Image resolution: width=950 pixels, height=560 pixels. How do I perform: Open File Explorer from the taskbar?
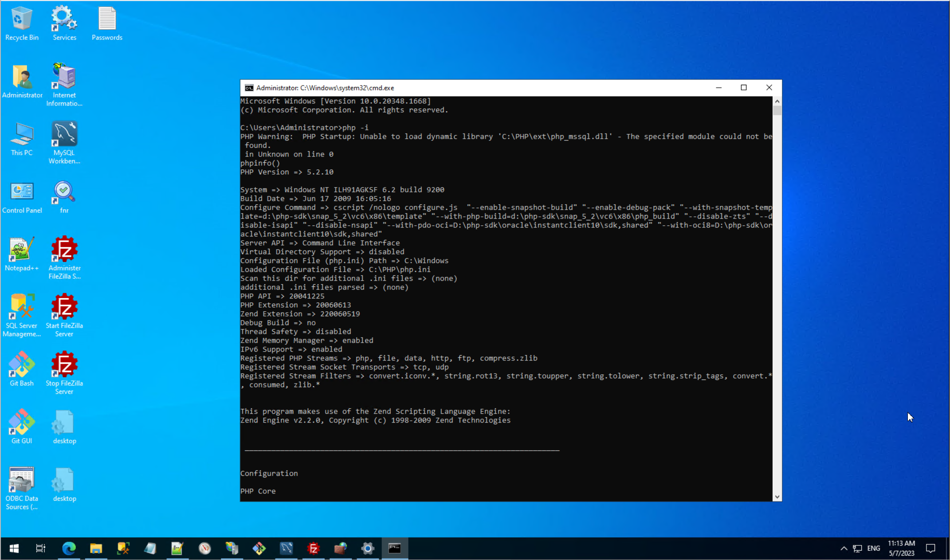96,548
